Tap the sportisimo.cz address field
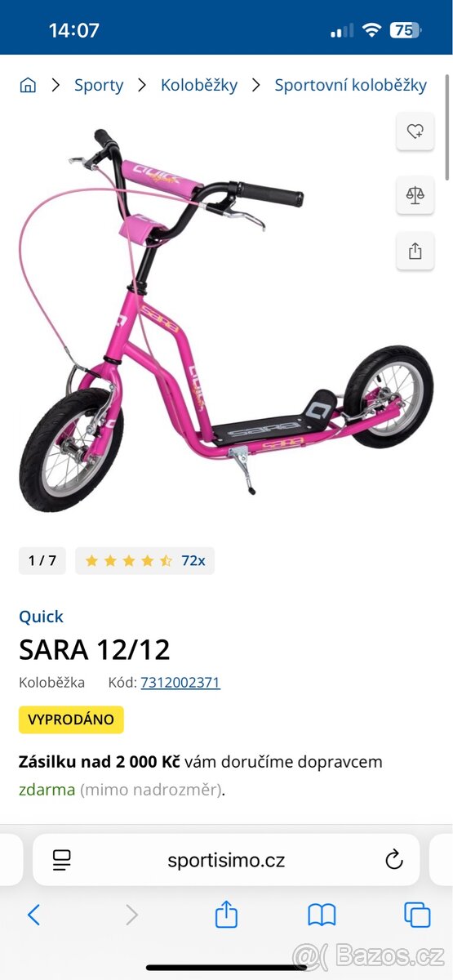The width and height of the screenshot is (453, 980). 226,859
